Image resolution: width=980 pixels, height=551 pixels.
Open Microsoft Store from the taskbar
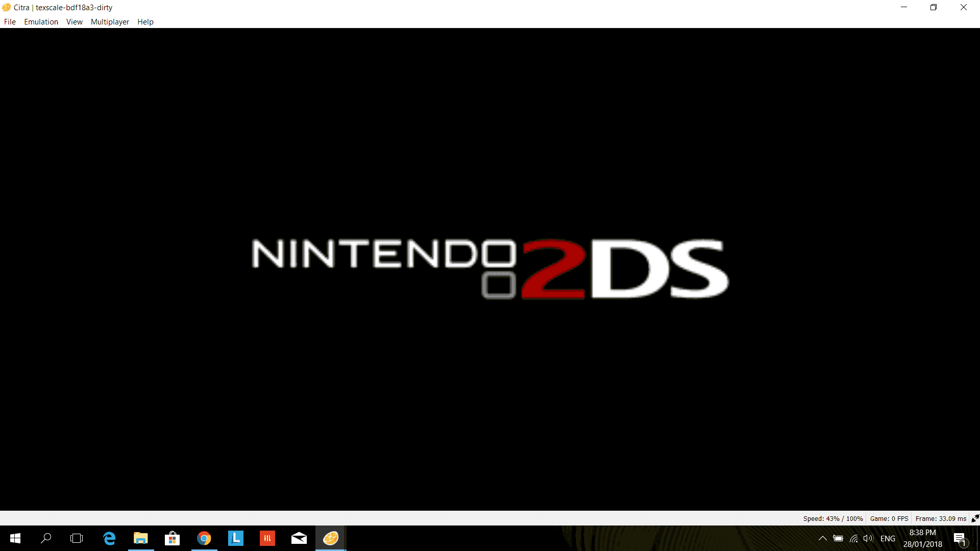[x=173, y=538]
